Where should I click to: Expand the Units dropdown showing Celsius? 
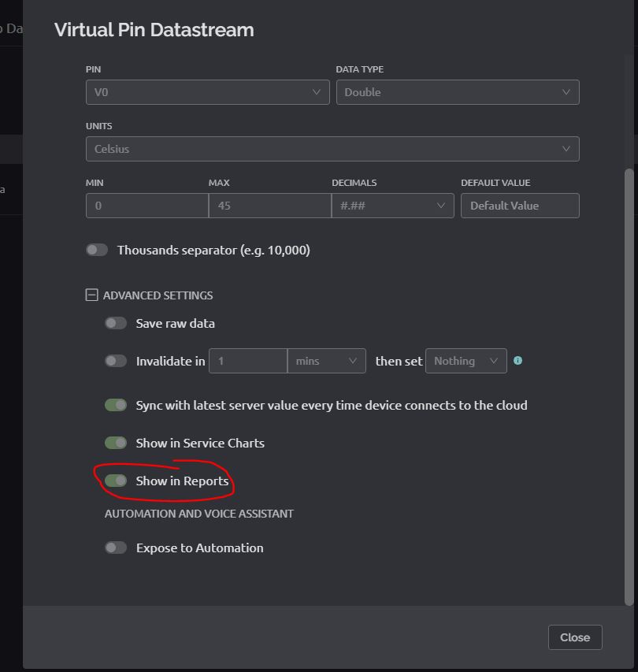pos(332,149)
